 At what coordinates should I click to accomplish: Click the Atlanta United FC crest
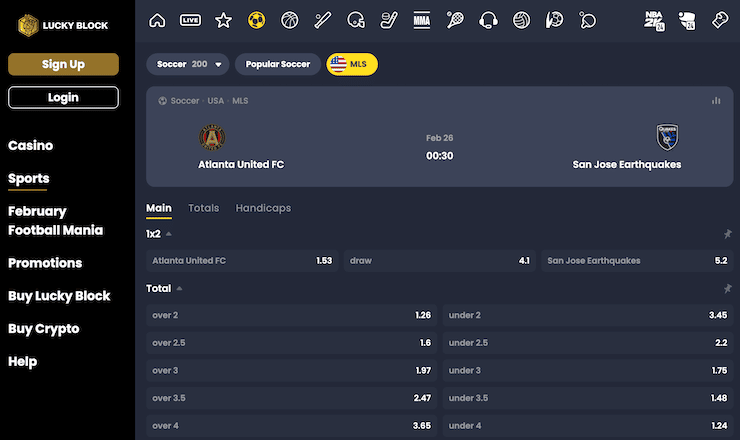point(212,137)
